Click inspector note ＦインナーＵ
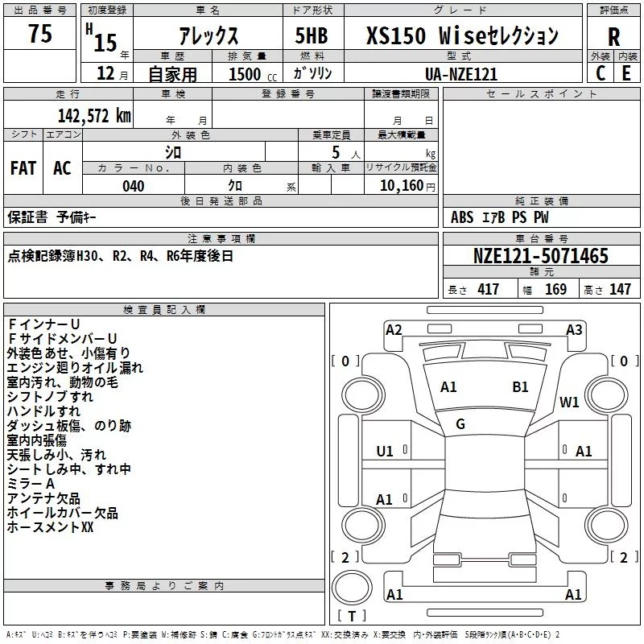 43,324
